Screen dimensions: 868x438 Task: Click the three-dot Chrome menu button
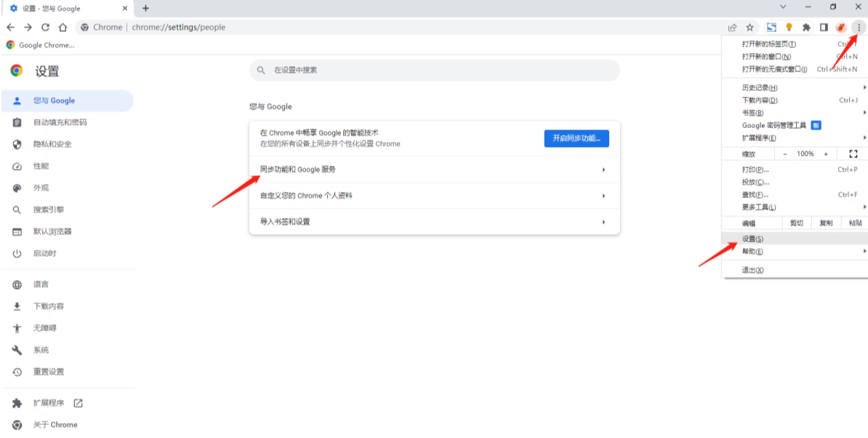(859, 27)
